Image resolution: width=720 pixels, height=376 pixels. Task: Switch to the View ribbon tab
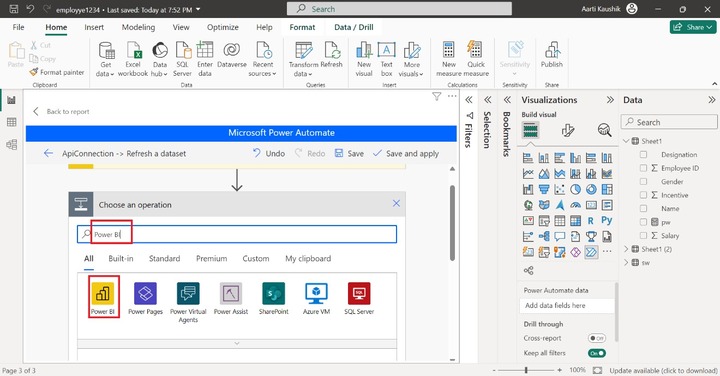pos(181,27)
